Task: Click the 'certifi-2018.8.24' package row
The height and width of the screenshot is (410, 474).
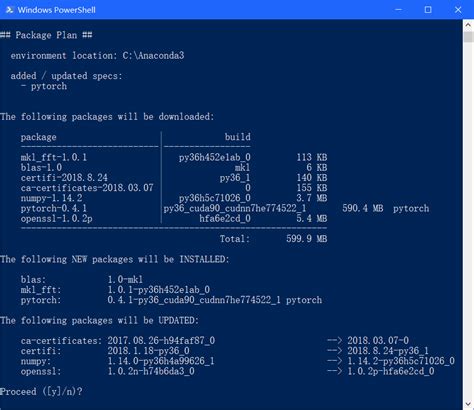Action: click(174, 178)
